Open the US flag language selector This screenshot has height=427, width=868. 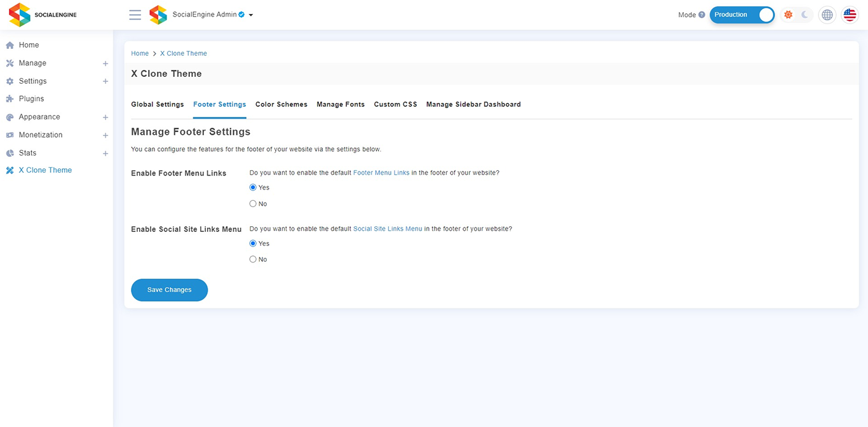coord(850,15)
